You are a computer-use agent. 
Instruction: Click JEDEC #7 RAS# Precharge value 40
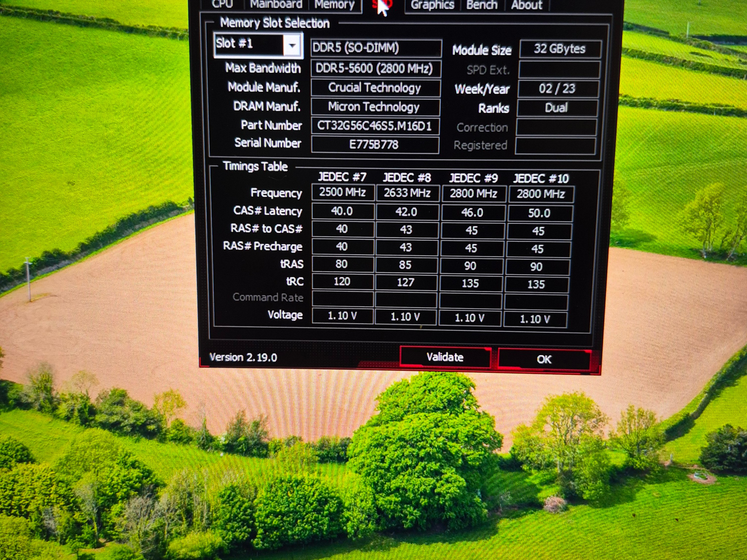pyautogui.click(x=342, y=247)
